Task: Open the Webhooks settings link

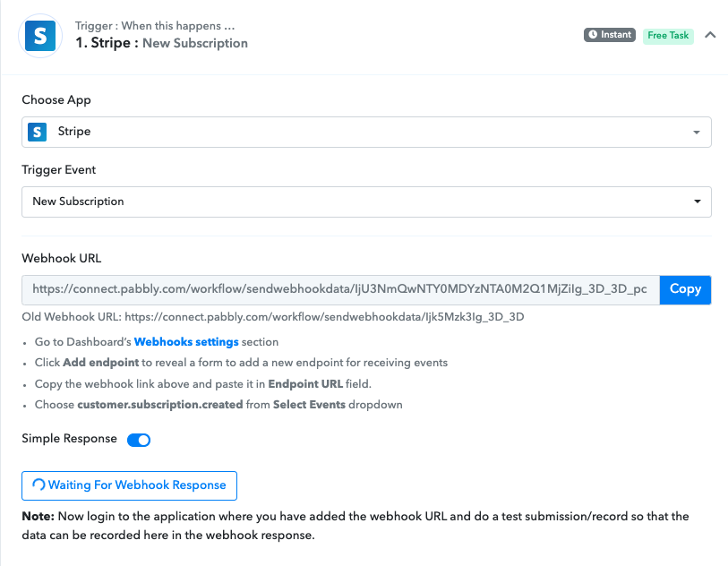Action: click(186, 342)
